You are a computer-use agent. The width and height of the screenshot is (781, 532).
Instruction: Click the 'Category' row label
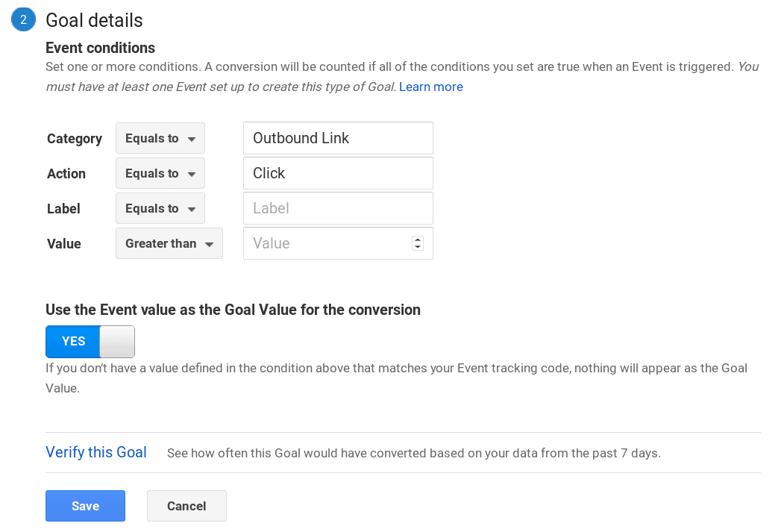[75, 139]
